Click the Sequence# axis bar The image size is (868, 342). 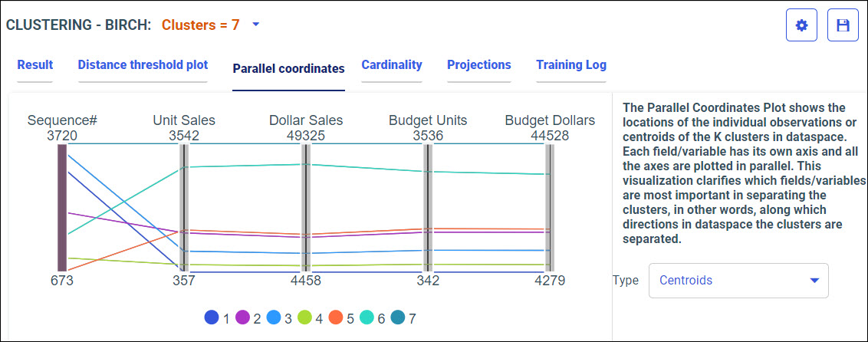pos(62,207)
